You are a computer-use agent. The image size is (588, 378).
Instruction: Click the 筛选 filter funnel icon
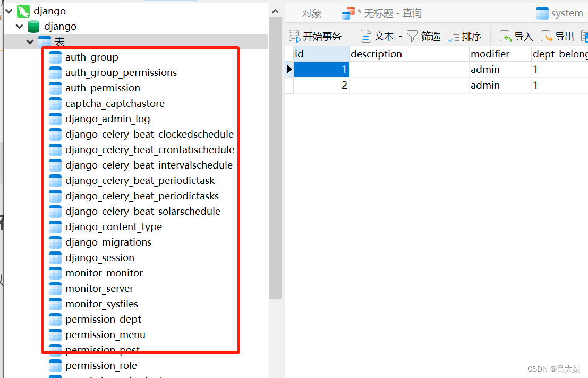click(412, 36)
